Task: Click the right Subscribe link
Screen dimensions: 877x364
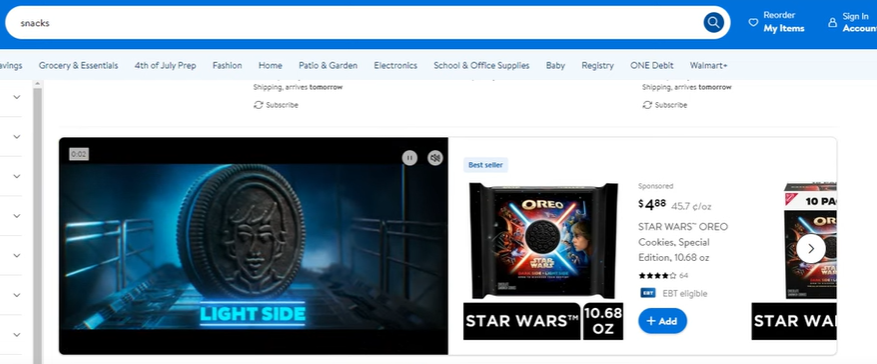Action: (671, 105)
